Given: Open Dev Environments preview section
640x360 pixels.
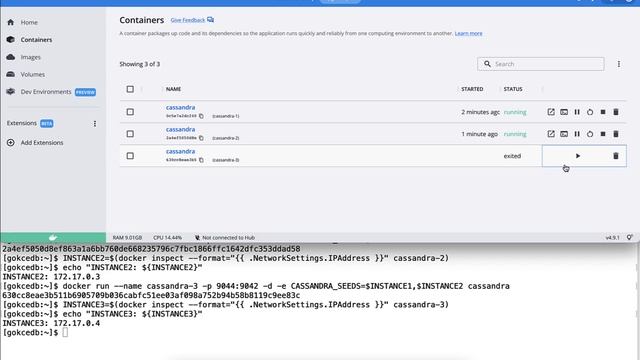Looking at the screenshot, I should [51, 92].
